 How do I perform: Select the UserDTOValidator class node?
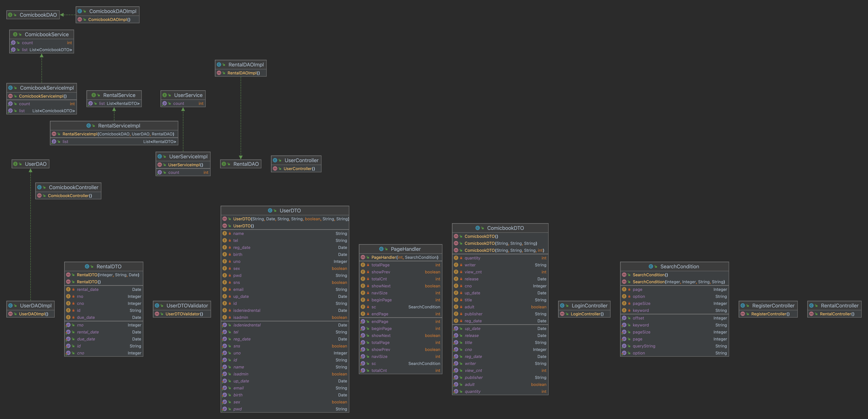pyautogui.click(x=187, y=305)
